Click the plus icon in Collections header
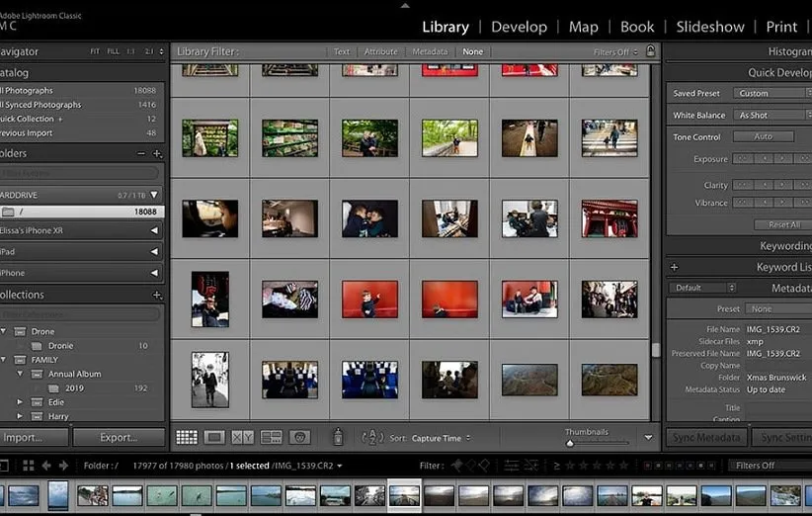 click(x=157, y=295)
